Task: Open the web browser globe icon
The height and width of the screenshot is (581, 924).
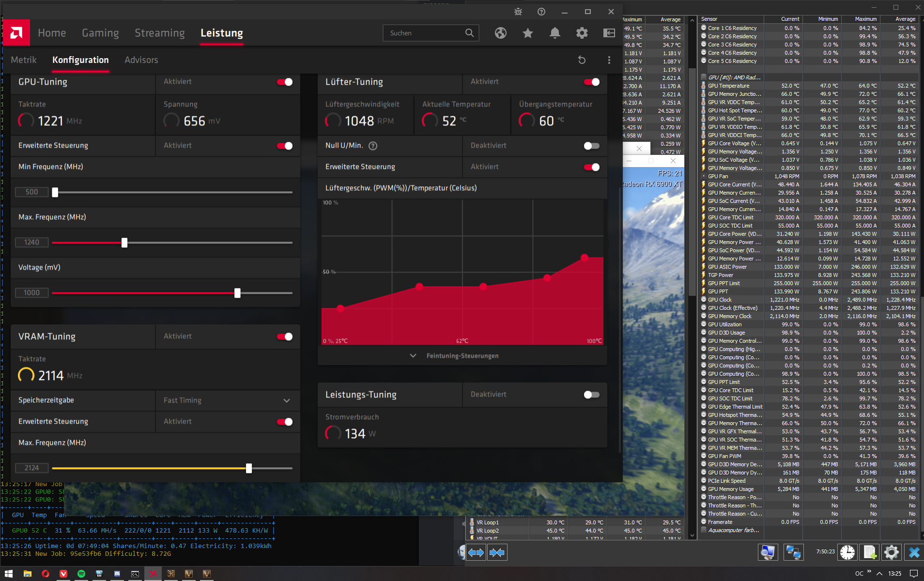Action: (x=501, y=33)
